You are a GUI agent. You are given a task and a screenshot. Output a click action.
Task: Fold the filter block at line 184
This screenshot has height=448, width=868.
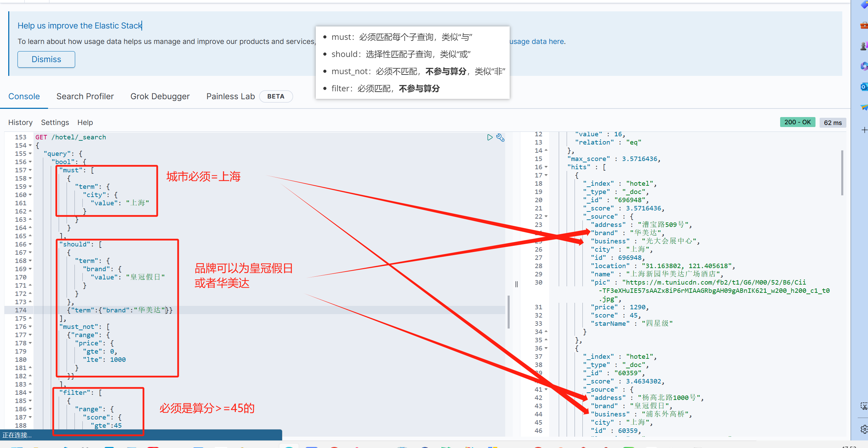tap(30, 393)
